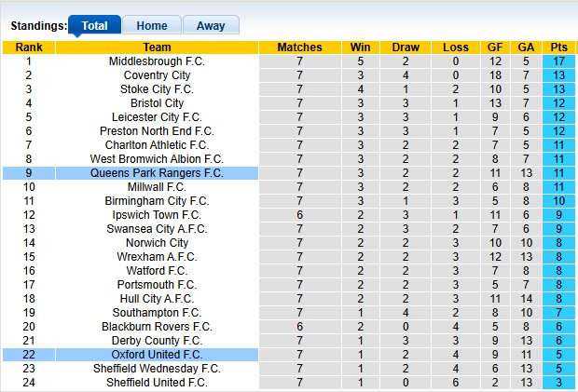This screenshot has height=392, width=578.
Task: Open Stoke City F.C. team page
Action: (x=157, y=89)
